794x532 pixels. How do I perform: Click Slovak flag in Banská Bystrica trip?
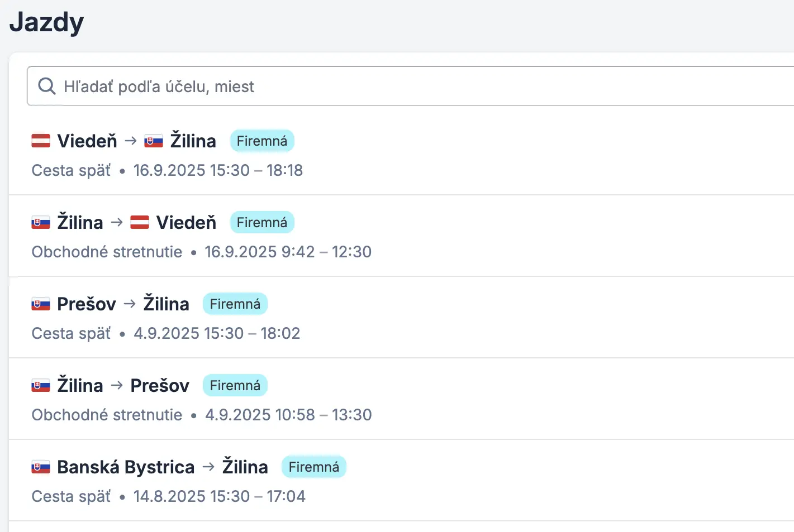pos(41,467)
